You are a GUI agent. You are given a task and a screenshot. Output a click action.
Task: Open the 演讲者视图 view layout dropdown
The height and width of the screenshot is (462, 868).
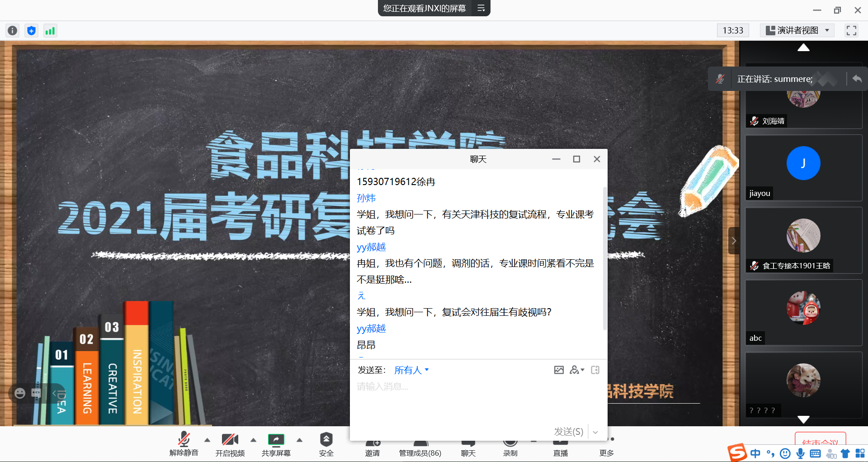point(797,30)
